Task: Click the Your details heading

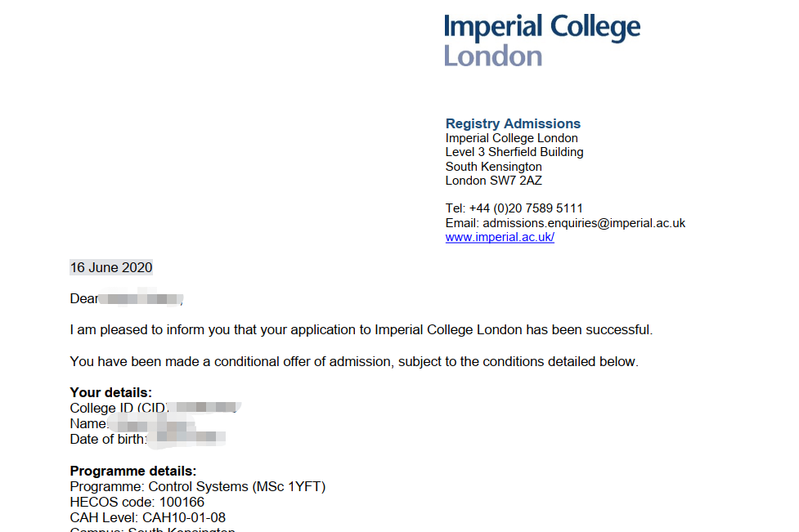Action: (111, 392)
